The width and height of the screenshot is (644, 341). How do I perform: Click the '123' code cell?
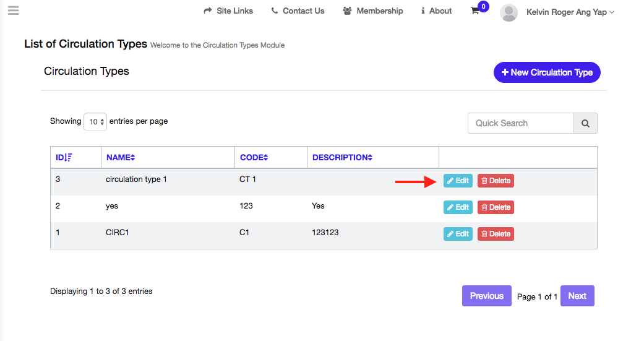pos(246,206)
